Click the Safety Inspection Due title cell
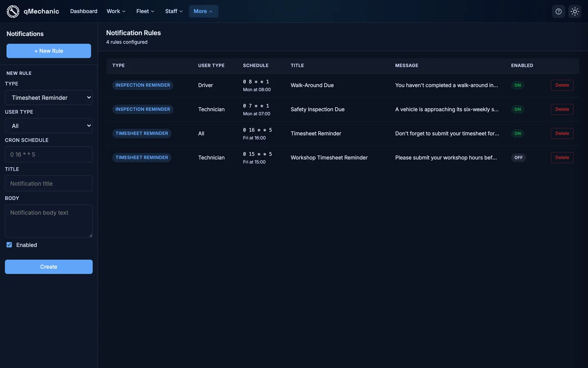 (317, 110)
